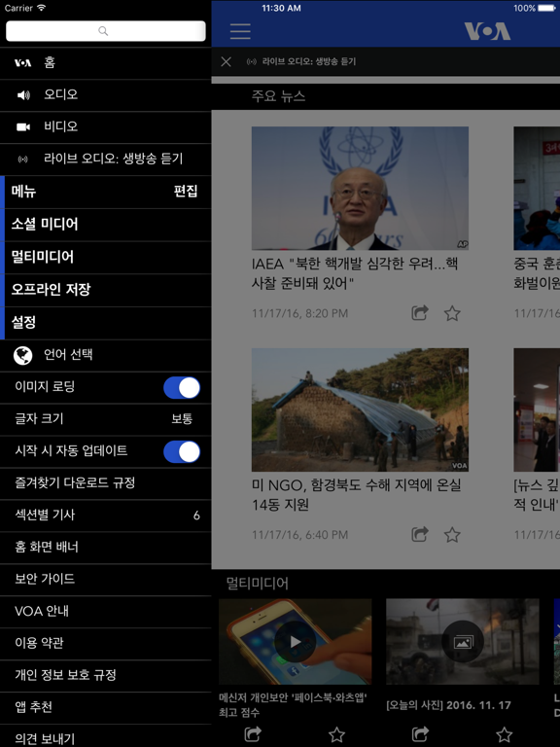
Task: Open the 함경북도 greenhouse article photo
Action: pos(360,409)
